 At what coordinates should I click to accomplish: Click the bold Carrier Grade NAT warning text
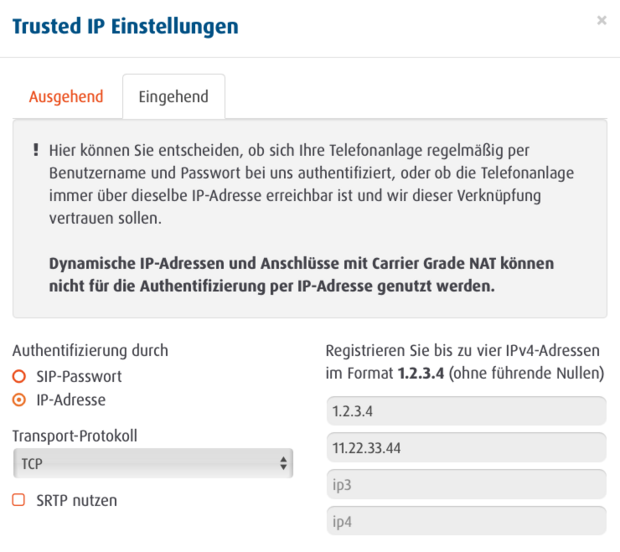click(300, 275)
